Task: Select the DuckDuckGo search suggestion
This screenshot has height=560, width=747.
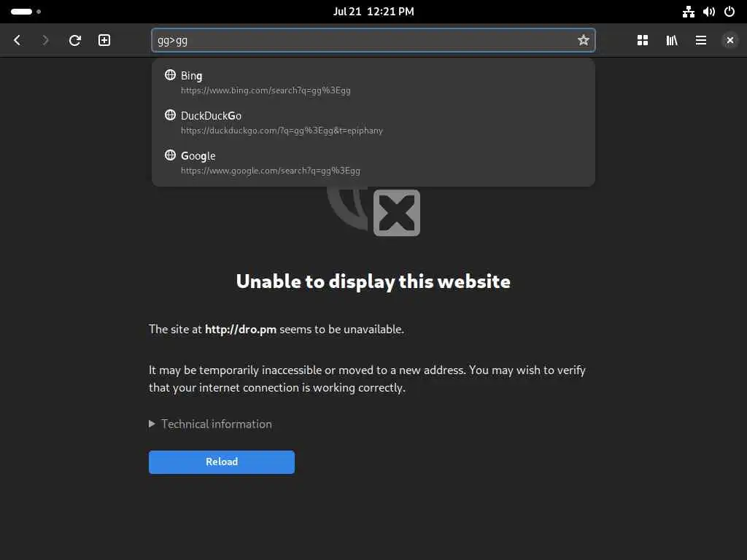Action: tap(373, 122)
